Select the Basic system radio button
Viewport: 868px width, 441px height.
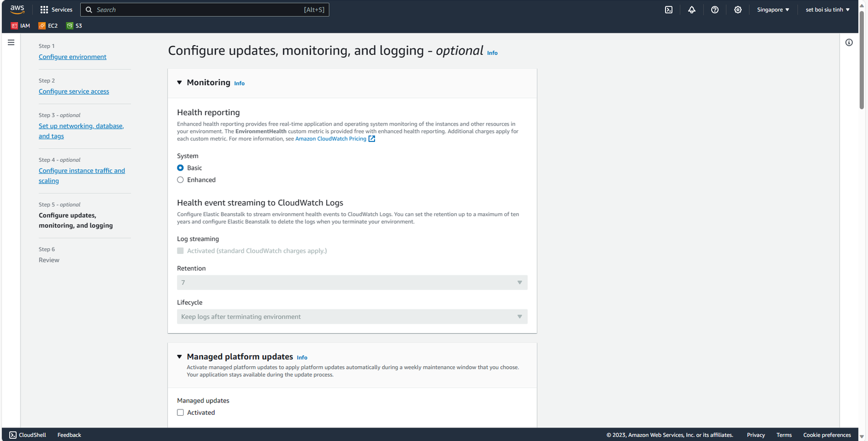180,168
